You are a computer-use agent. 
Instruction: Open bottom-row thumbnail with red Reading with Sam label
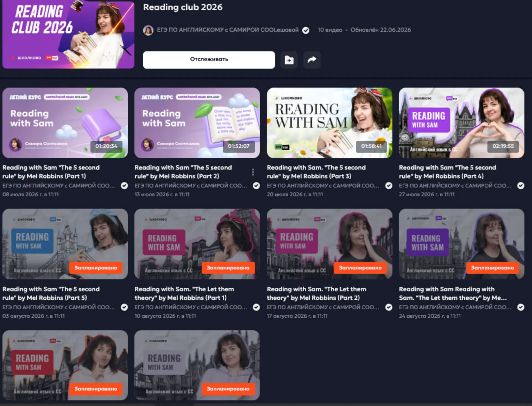(x=65, y=365)
